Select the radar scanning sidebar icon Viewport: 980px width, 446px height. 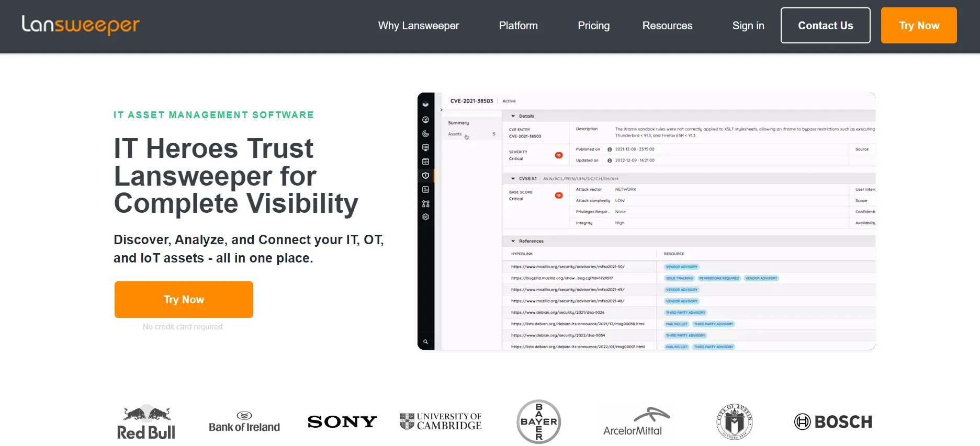click(425, 134)
